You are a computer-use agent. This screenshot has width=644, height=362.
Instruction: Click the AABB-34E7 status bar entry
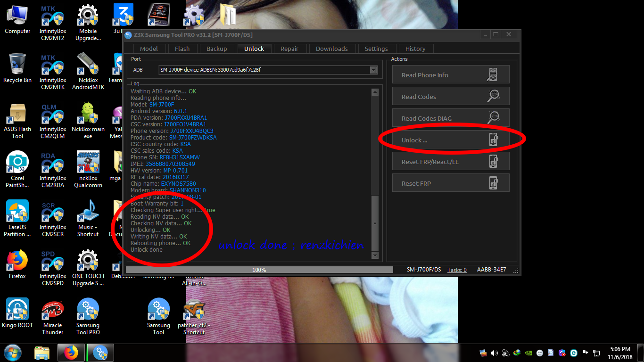(491, 270)
